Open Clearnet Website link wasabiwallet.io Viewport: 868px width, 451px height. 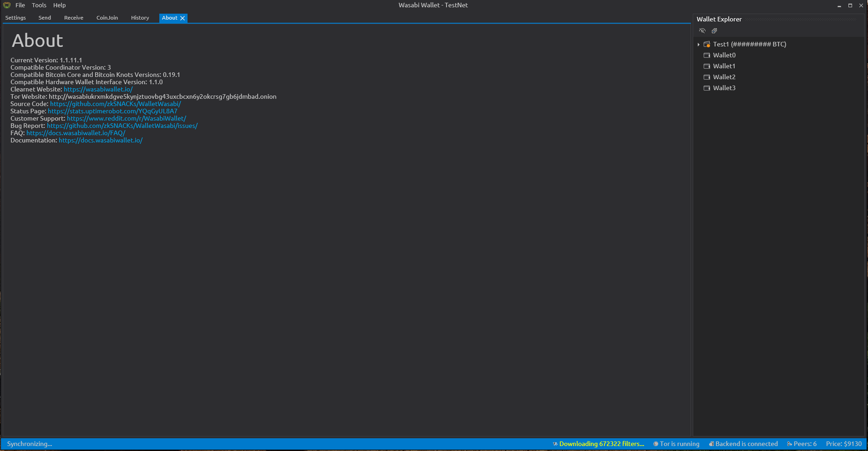(98, 89)
